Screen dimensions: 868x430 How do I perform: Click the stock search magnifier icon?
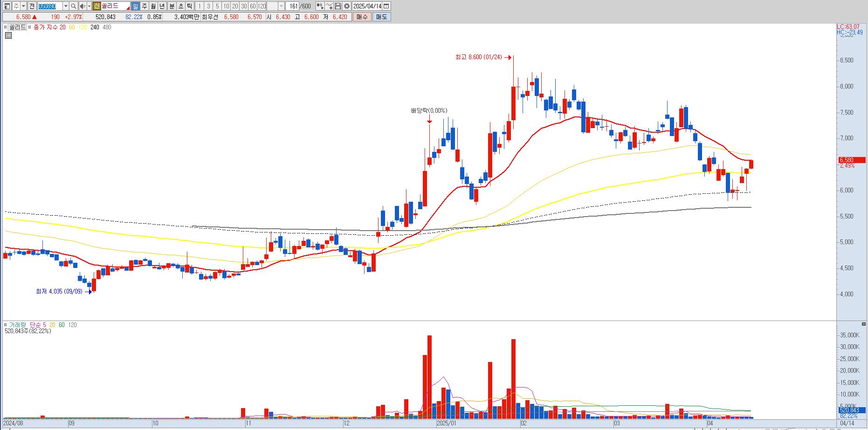pyautogui.click(x=73, y=6)
